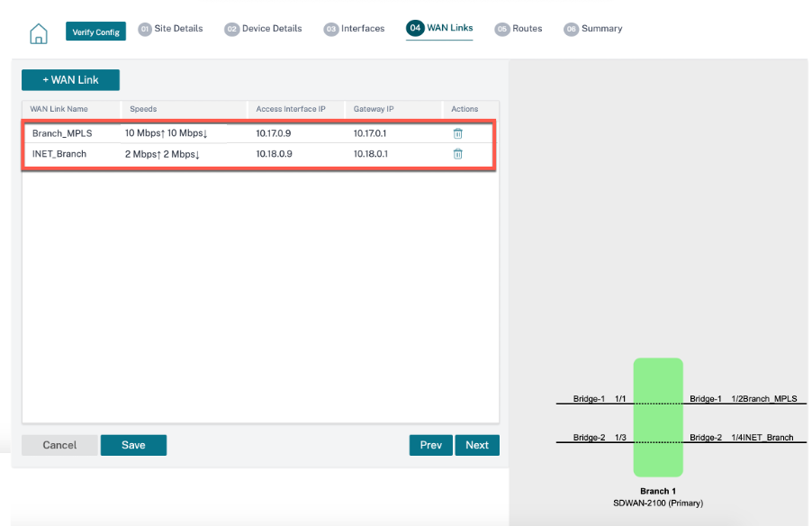Screen dimensions: 812x526
Task: Proceed with the Next button
Action: (477, 445)
